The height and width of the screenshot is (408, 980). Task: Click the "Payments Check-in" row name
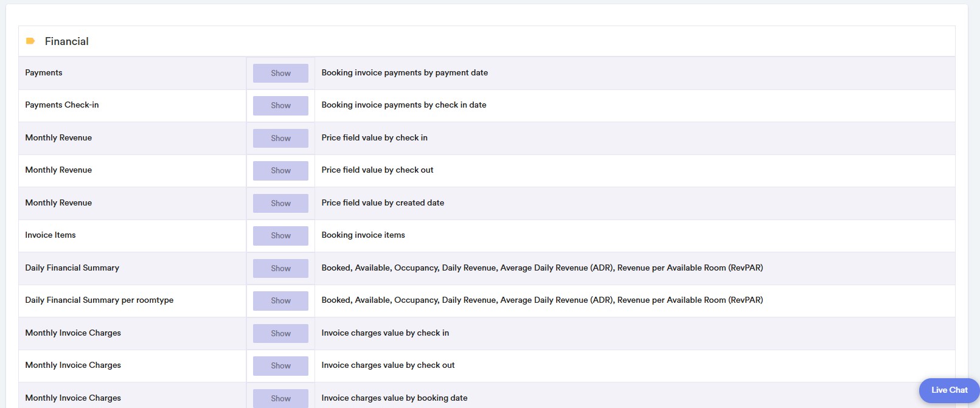[62, 105]
